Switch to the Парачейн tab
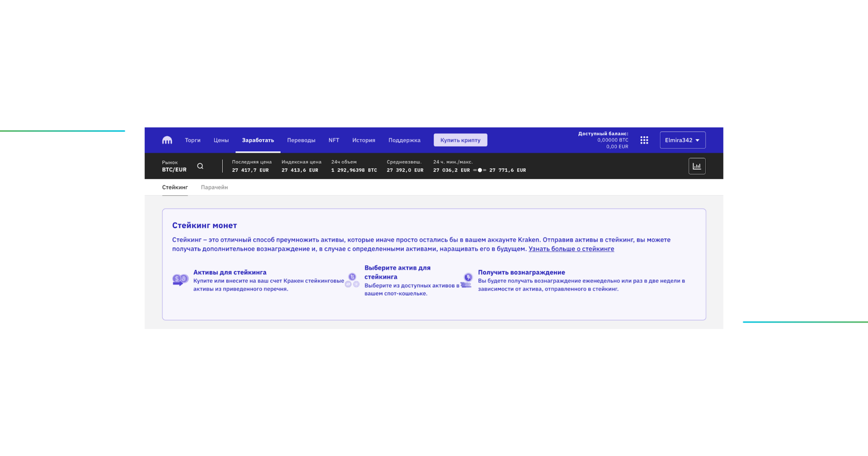Image resolution: width=868 pixels, height=456 pixels. point(214,187)
